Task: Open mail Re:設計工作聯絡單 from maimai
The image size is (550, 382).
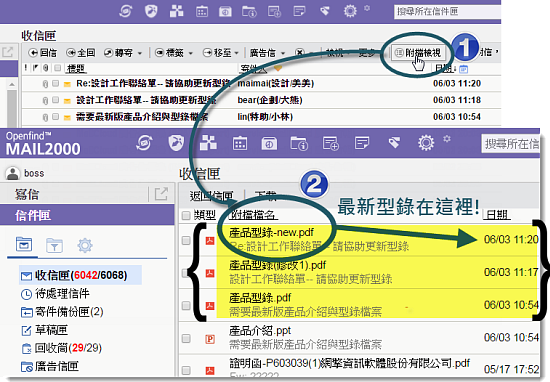Action: (x=153, y=83)
